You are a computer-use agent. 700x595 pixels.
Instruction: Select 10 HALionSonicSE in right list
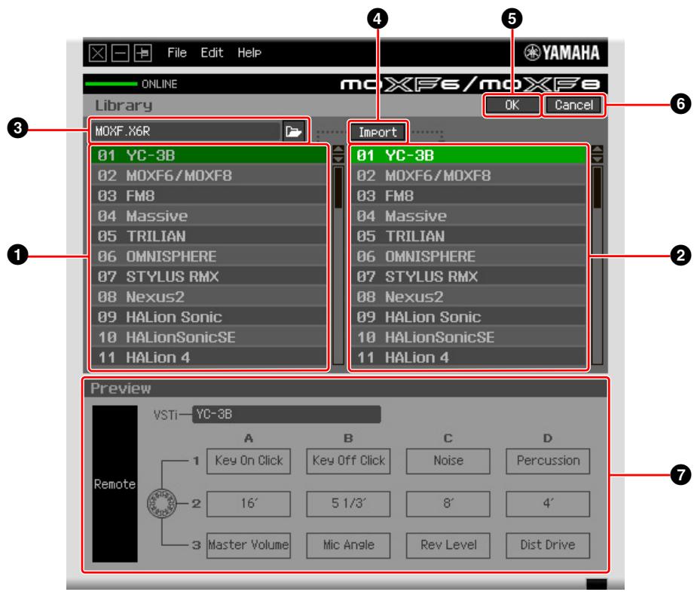pos(469,337)
